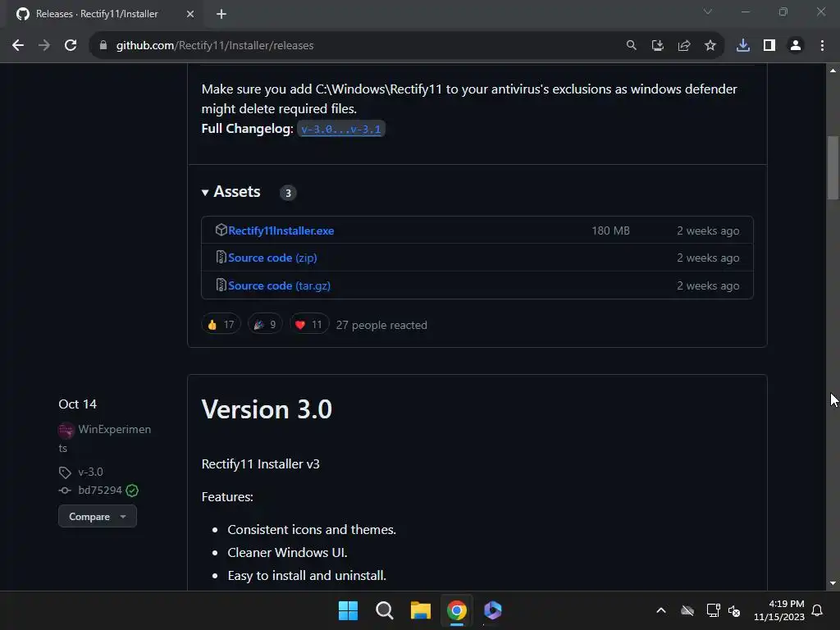Click the zip file icon beside Source code (zip)
The image size is (840, 630).
[x=221, y=257]
